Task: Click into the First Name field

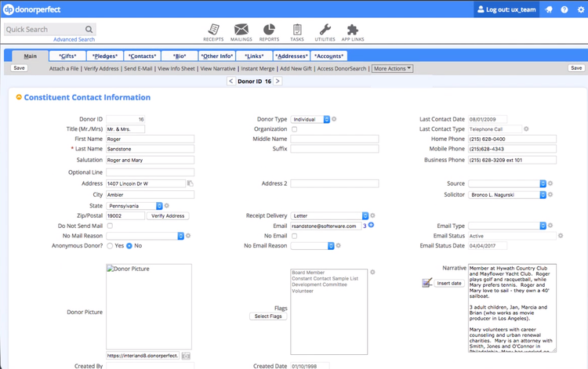Action: coord(150,139)
